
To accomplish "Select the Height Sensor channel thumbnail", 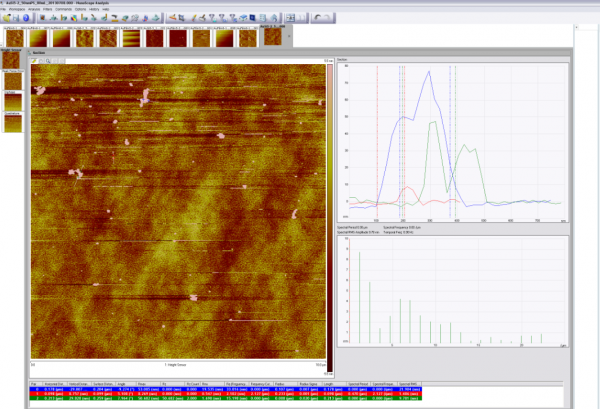I will point(12,62).
